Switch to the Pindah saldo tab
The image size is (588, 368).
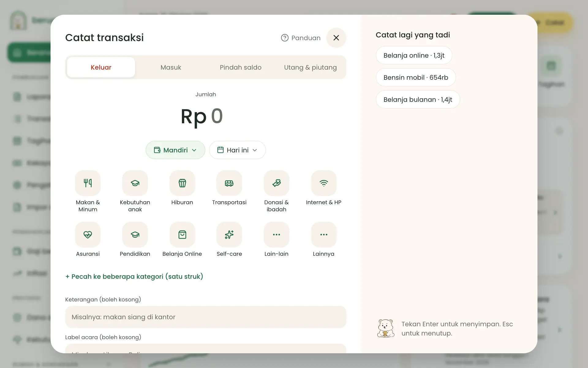241,67
